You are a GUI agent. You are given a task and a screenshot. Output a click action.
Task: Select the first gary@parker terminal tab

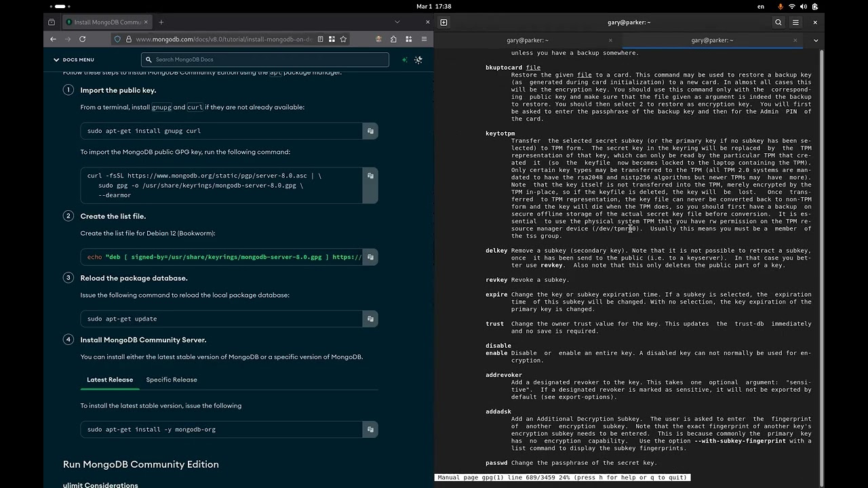point(528,40)
